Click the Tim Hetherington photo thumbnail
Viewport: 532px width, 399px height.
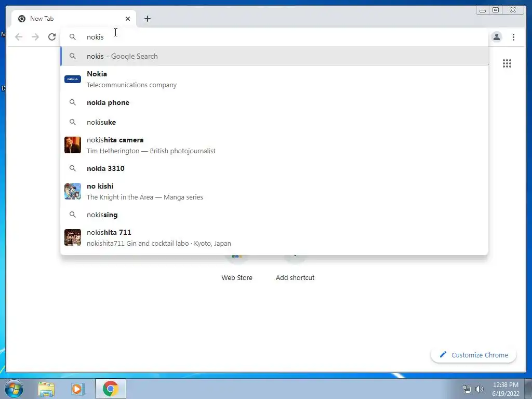[73, 145]
